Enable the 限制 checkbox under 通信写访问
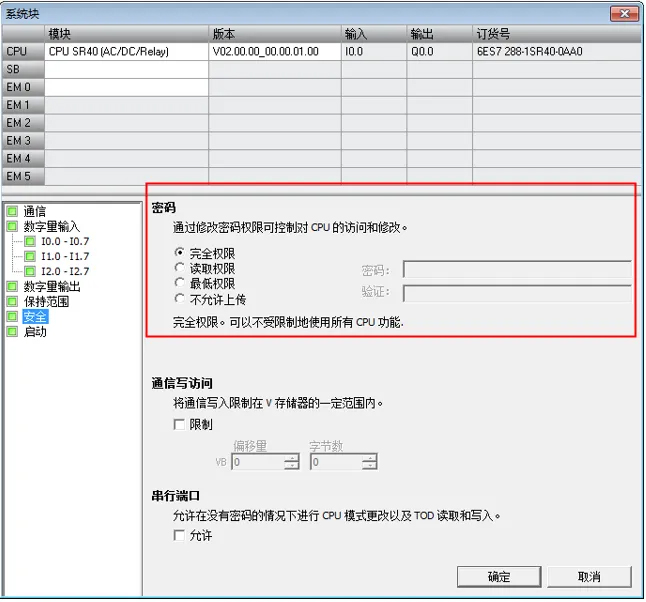 (180, 424)
